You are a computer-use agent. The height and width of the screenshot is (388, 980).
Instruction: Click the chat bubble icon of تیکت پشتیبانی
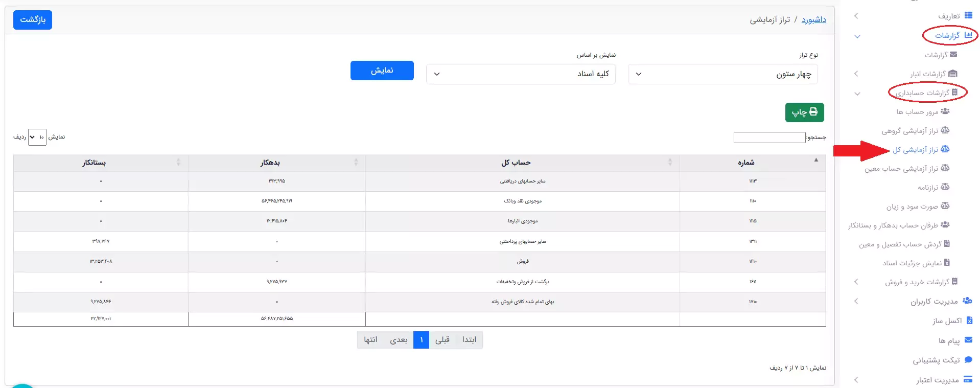pos(968,360)
